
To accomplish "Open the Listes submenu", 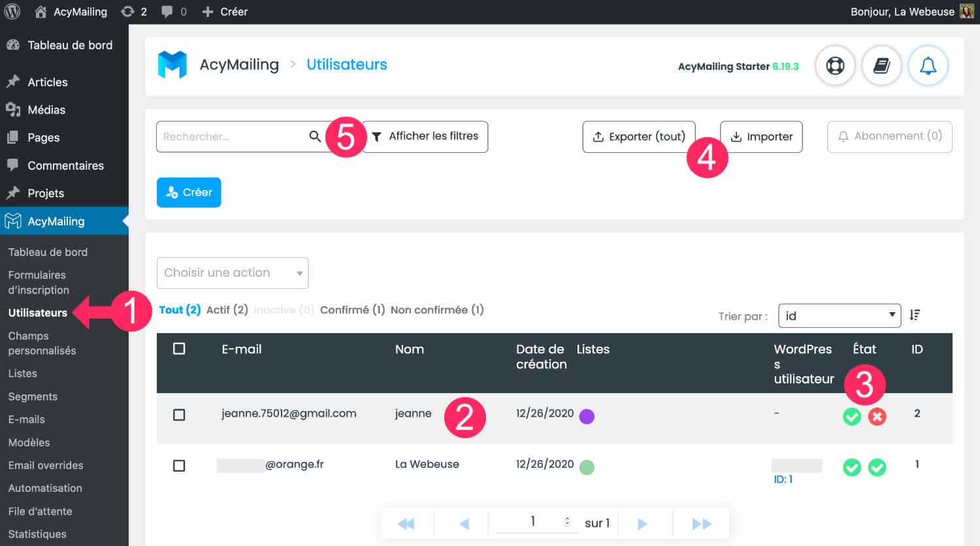I will pos(23,374).
